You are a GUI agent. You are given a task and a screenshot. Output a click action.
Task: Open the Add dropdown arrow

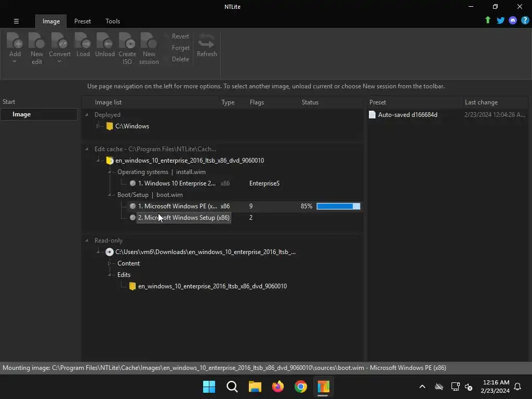(x=15, y=62)
